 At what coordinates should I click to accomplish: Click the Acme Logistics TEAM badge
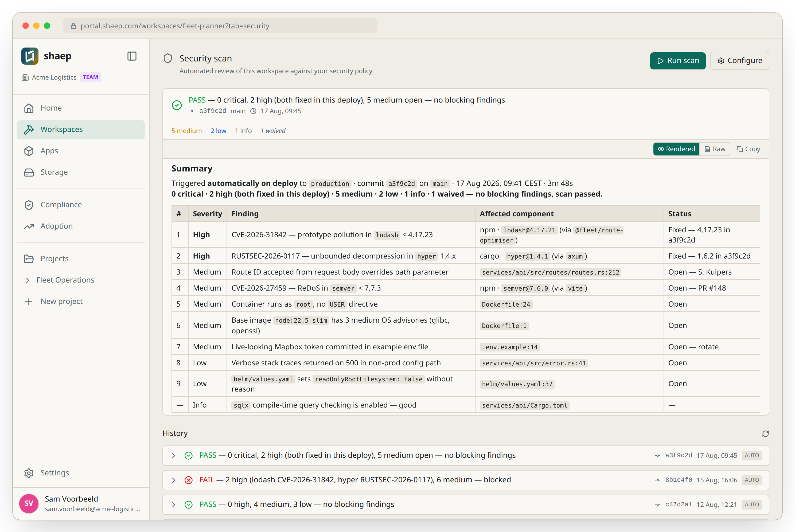pyautogui.click(x=90, y=77)
